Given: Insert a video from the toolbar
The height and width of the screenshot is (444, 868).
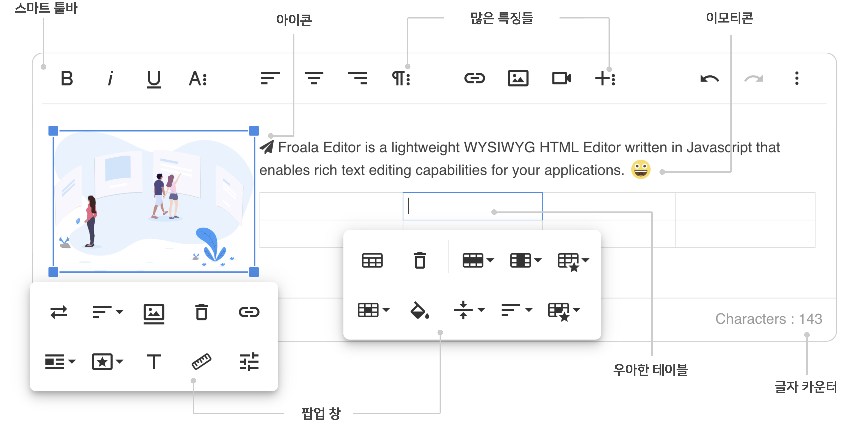Looking at the screenshot, I should 561,79.
